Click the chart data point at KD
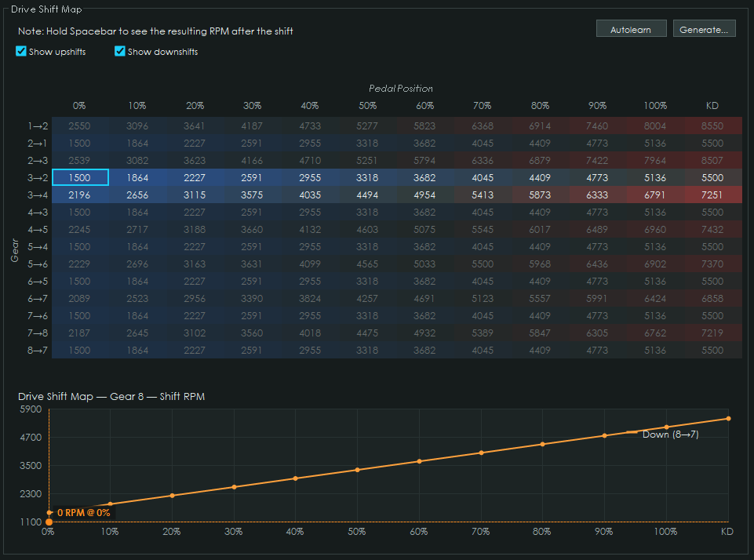 tap(729, 419)
